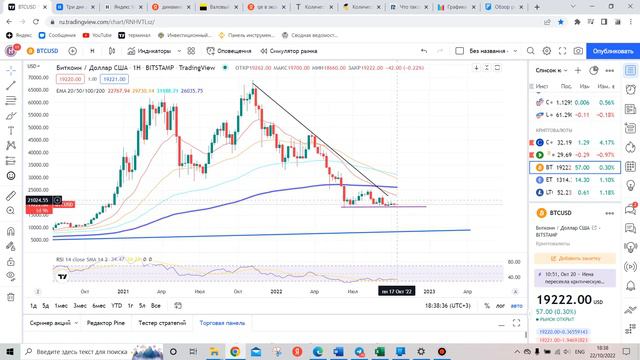Click the Опубликовать publish button
640x360 pixels.
pyautogui.click(x=613, y=51)
